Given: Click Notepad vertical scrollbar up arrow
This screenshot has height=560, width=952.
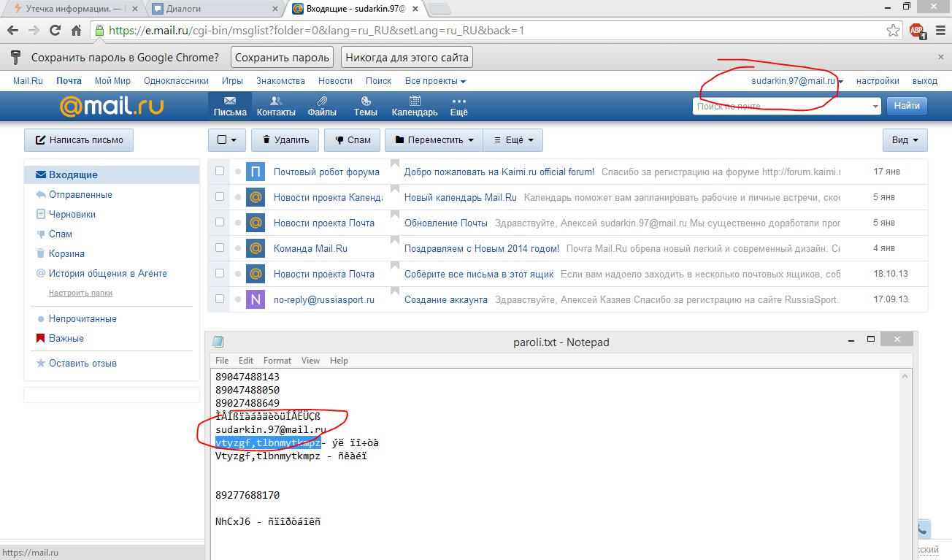Looking at the screenshot, I should tap(906, 377).
